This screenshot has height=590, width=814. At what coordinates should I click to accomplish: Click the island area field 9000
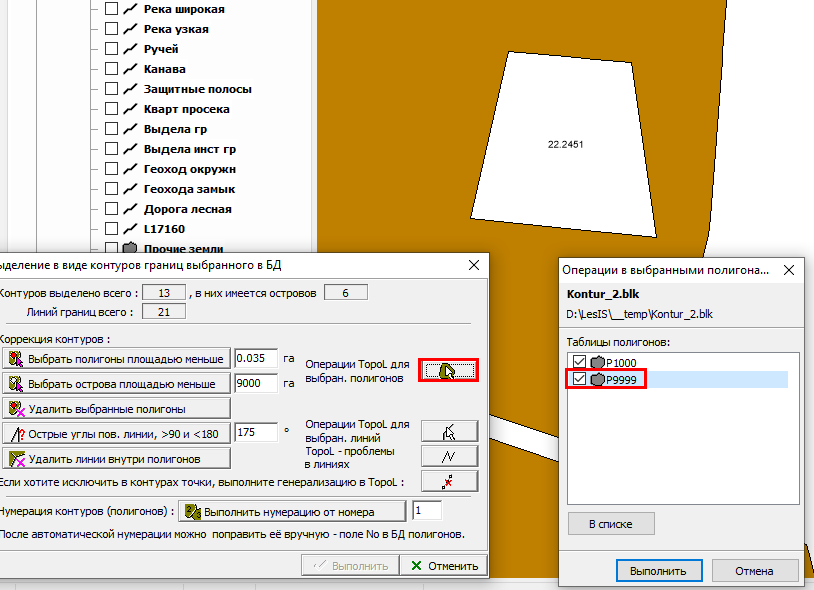coord(256,383)
